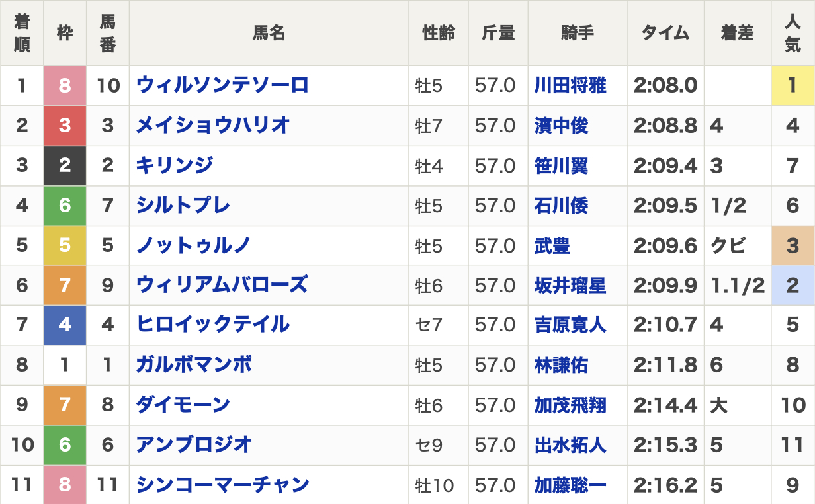Open jockey link 川田将雅

(570, 85)
